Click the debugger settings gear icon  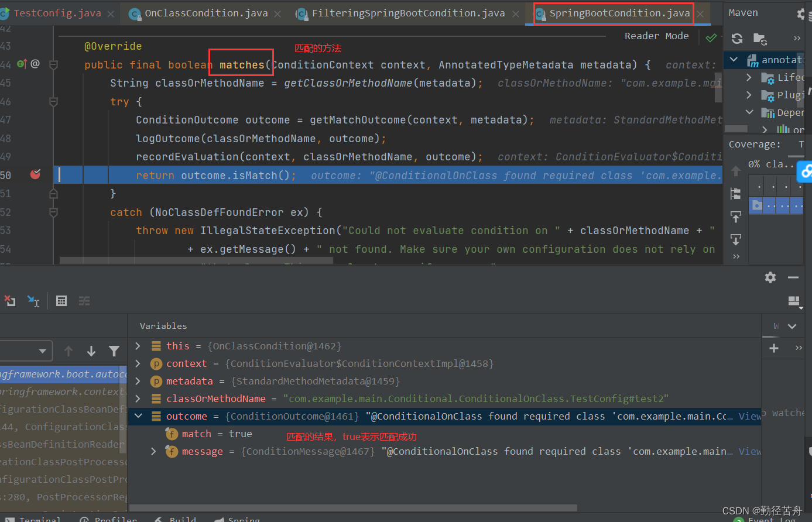(770, 277)
